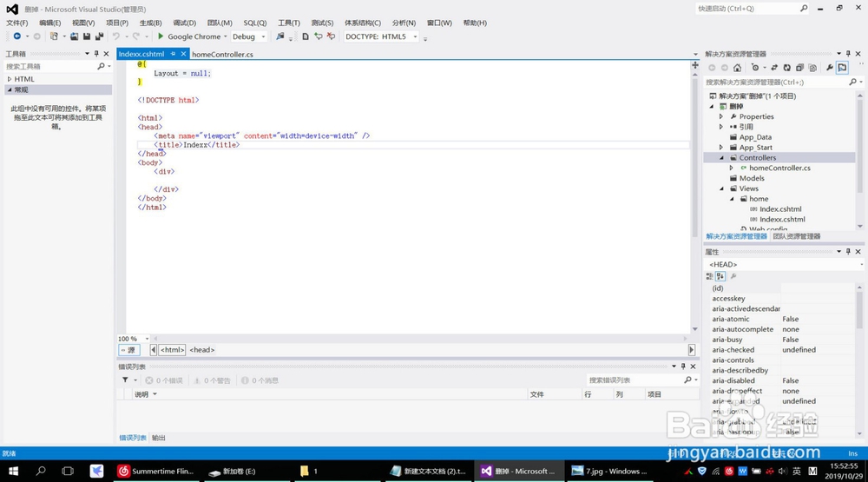Open the 编辑(E) menu

click(49, 23)
